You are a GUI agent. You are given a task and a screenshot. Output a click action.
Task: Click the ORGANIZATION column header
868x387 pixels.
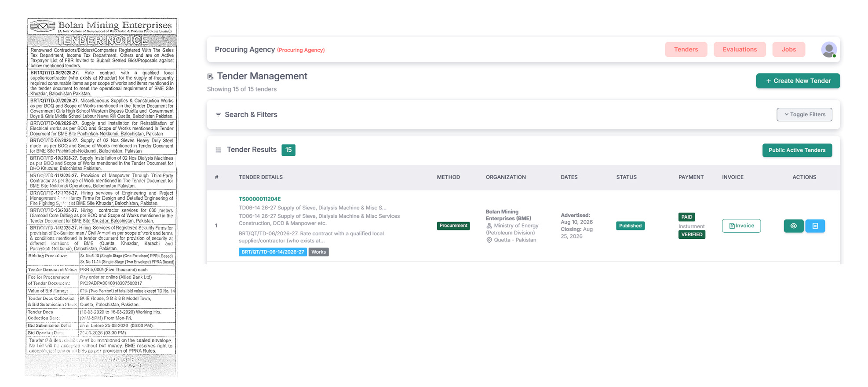click(506, 177)
